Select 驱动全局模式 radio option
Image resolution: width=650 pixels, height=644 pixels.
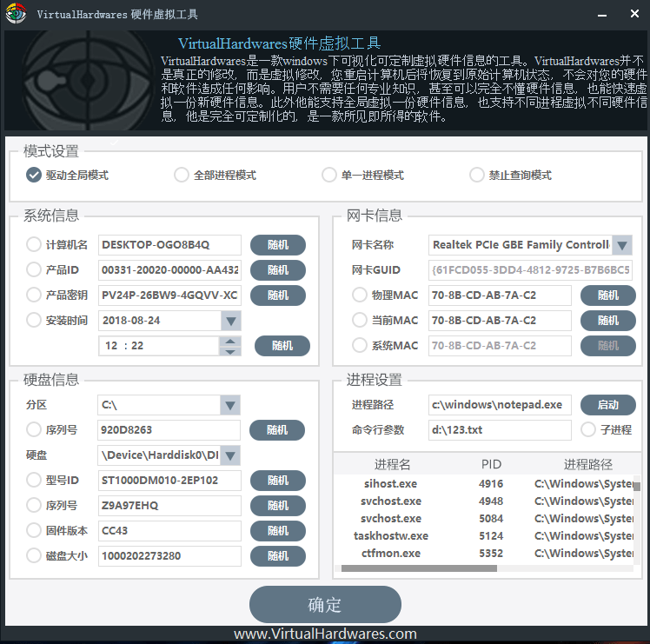[x=34, y=175]
